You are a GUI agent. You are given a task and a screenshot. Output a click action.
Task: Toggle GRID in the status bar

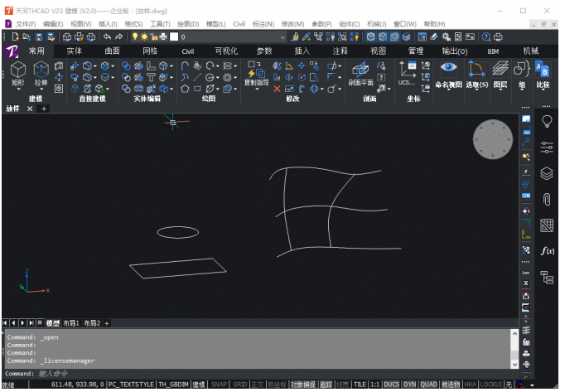239,385
